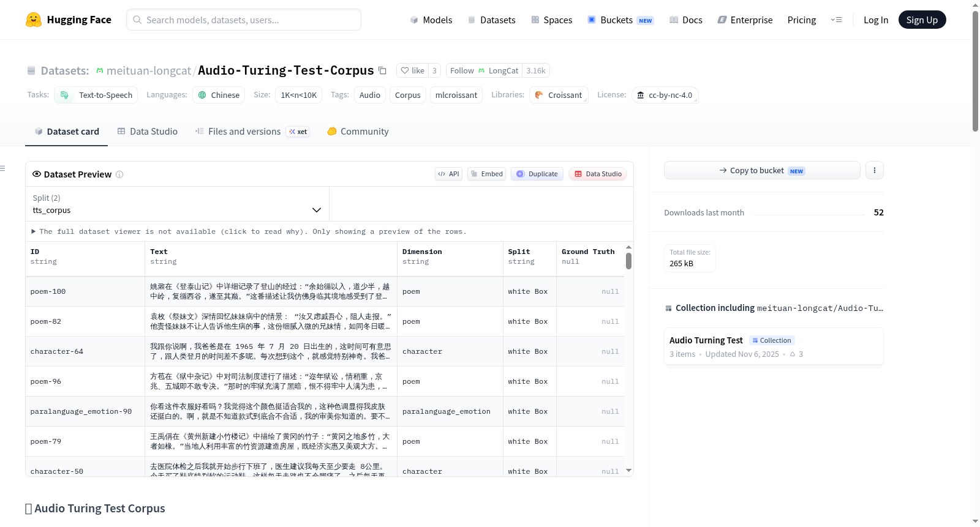Image resolution: width=980 pixels, height=527 pixels.
Task: Click the Datasets breadcrumb icon label
Action: (x=58, y=70)
